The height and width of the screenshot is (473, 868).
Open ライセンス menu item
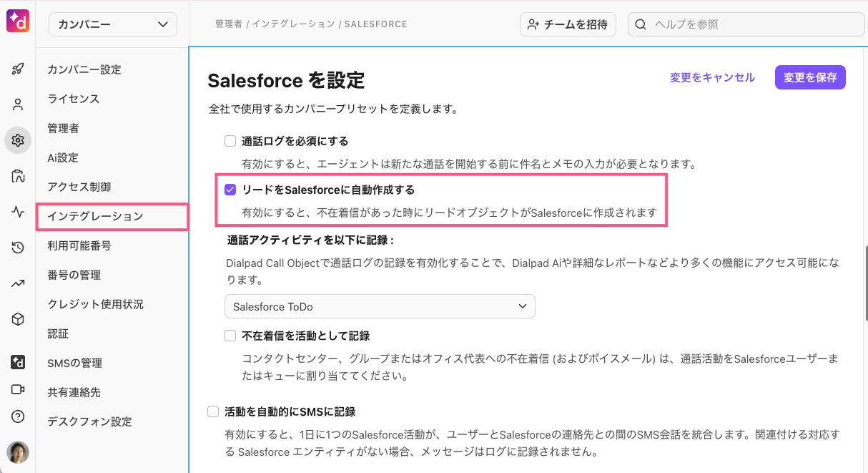[x=74, y=99]
